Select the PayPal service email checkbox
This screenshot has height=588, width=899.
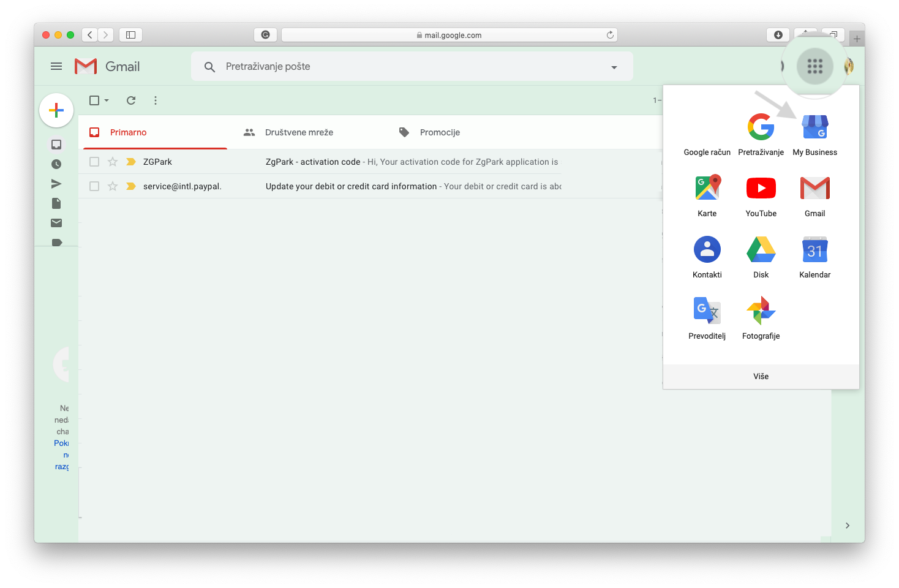tap(94, 186)
